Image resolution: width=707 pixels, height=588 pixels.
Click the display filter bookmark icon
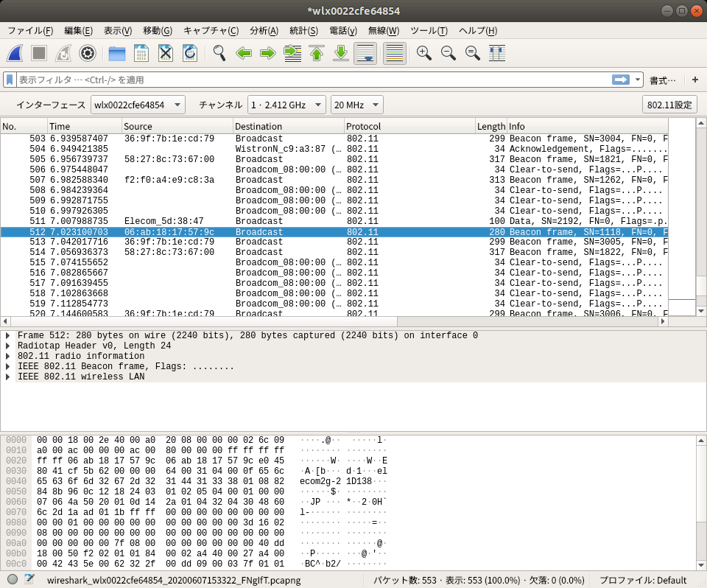click(10, 80)
